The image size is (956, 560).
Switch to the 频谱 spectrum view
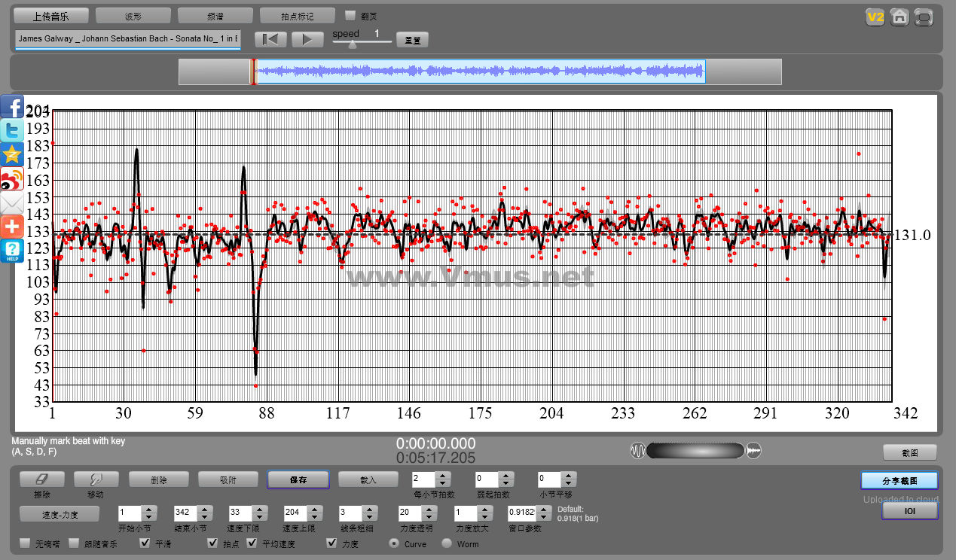point(215,16)
